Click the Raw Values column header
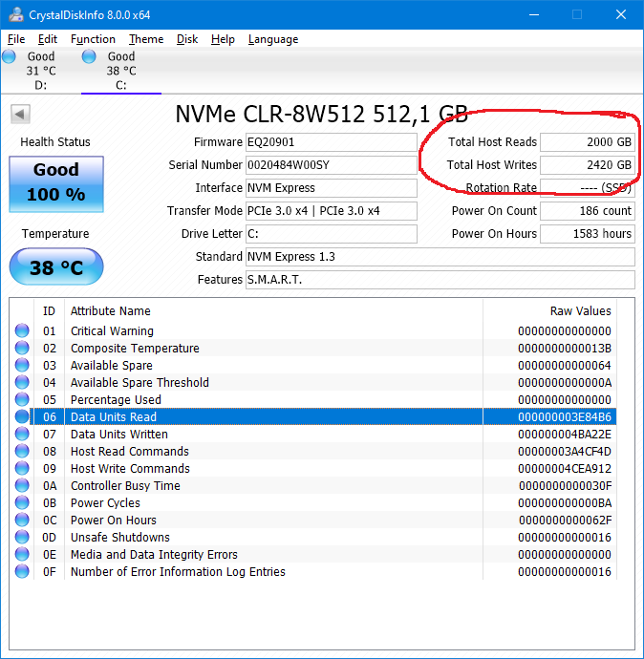The image size is (644, 659). pyautogui.click(x=580, y=311)
